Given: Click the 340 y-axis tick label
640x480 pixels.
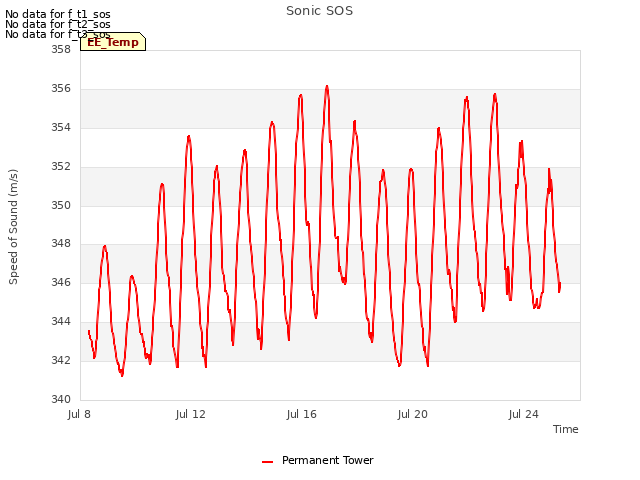Looking at the screenshot, I should point(61,399).
